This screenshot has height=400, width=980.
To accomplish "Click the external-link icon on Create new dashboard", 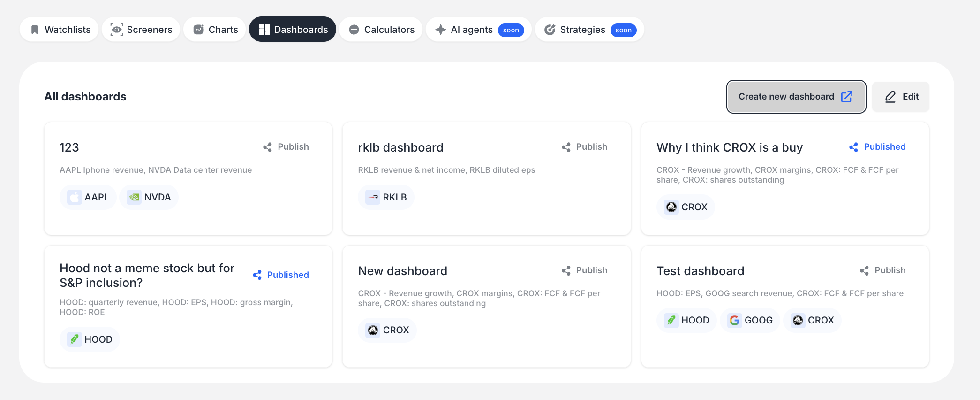I will tap(847, 97).
